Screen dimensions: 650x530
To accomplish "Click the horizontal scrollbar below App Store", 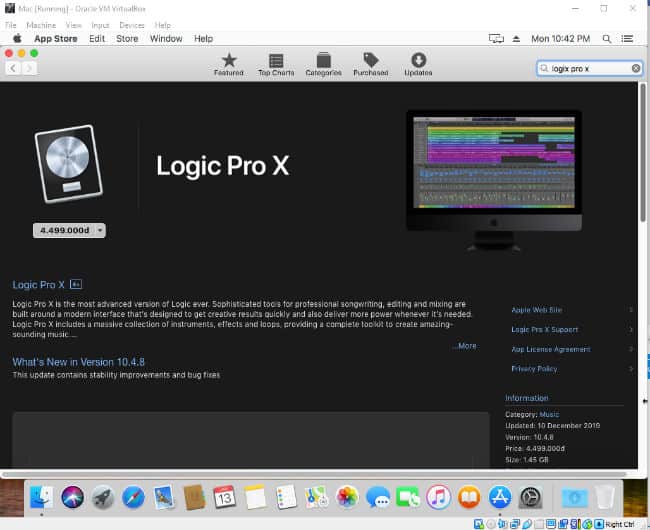I will tap(313, 474).
